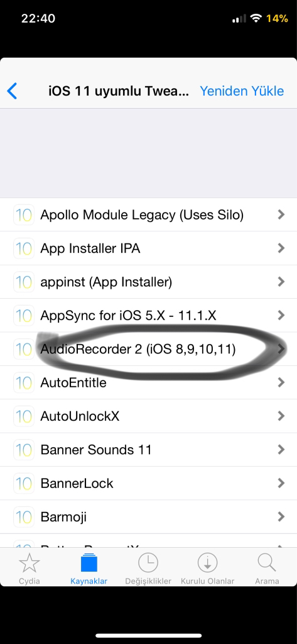The width and height of the screenshot is (297, 644).
Task: Expand the AutoEntitle row chevron
Action: pos(281,382)
